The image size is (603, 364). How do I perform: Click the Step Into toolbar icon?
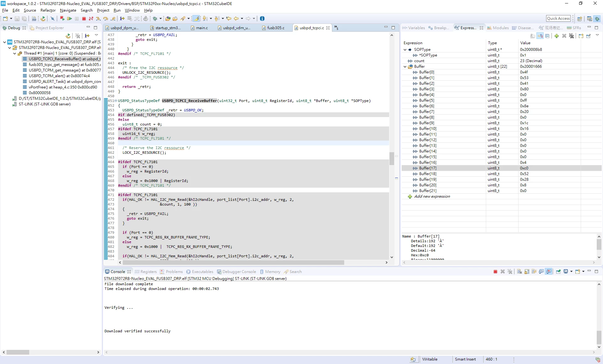pos(98,19)
